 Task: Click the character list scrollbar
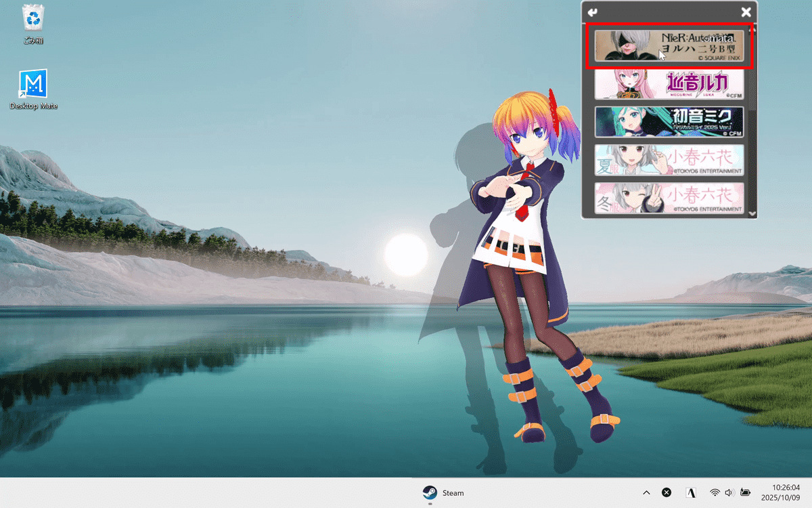pos(752,68)
